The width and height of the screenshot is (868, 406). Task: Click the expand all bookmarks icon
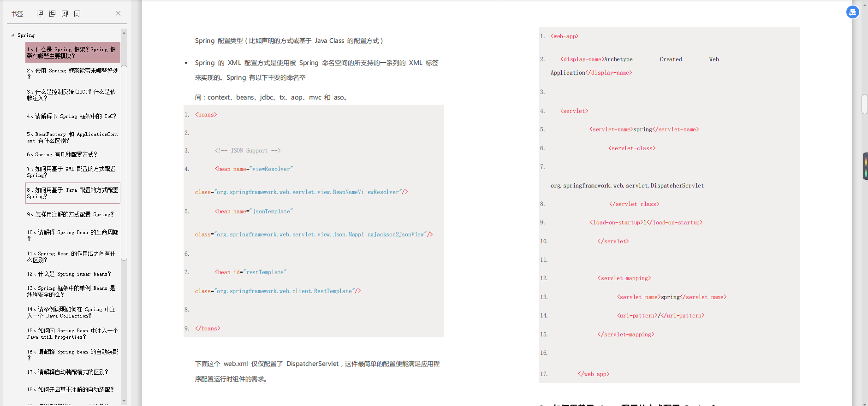[x=40, y=13]
